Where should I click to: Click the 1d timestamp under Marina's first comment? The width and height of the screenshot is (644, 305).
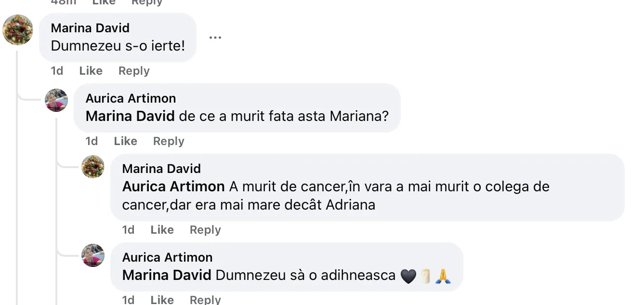point(56,71)
